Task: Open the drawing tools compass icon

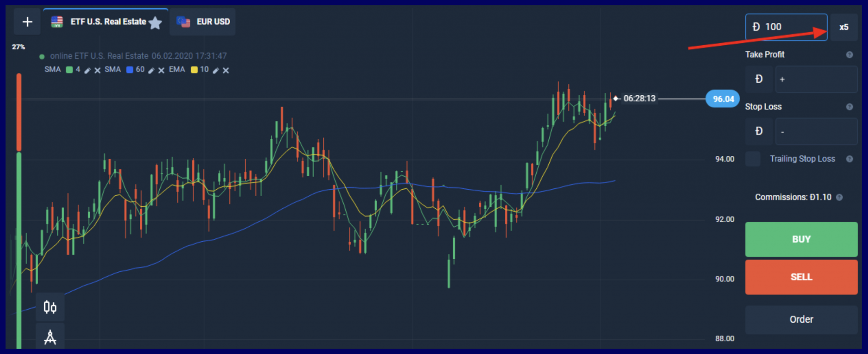Action: pos(50,337)
